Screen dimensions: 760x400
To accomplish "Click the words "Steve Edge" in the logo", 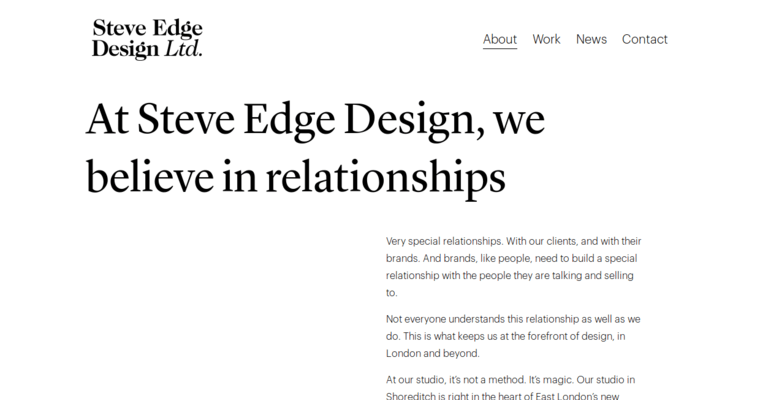I will [x=147, y=29].
